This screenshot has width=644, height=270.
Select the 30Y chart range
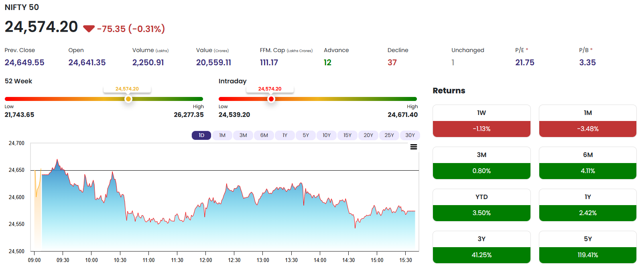410,135
